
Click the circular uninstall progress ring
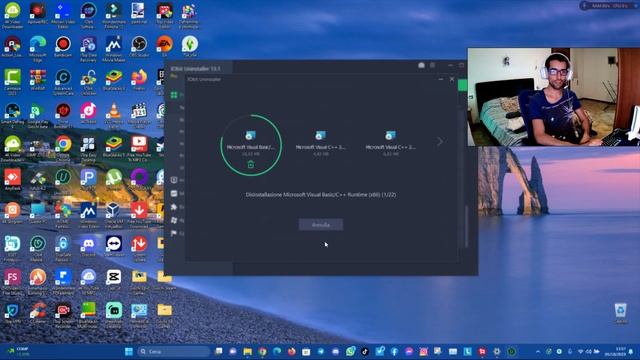[x=251, y=145]
